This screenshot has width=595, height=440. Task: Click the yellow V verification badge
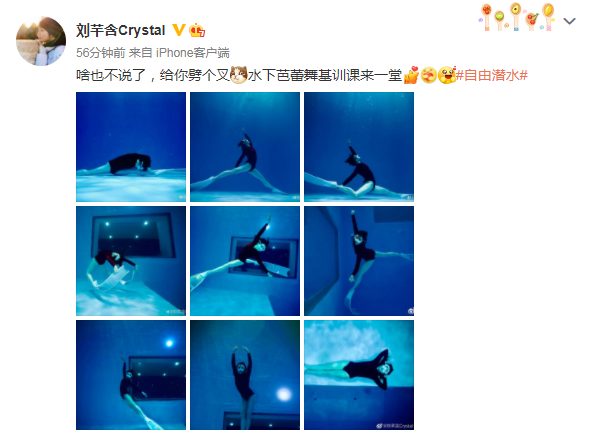coord(178,30)
